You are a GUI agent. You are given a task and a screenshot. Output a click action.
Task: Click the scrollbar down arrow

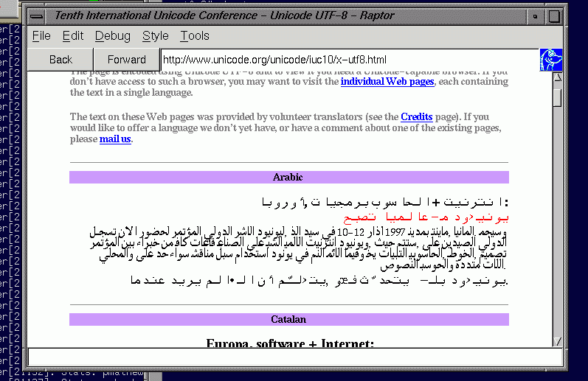coord(558,341)
